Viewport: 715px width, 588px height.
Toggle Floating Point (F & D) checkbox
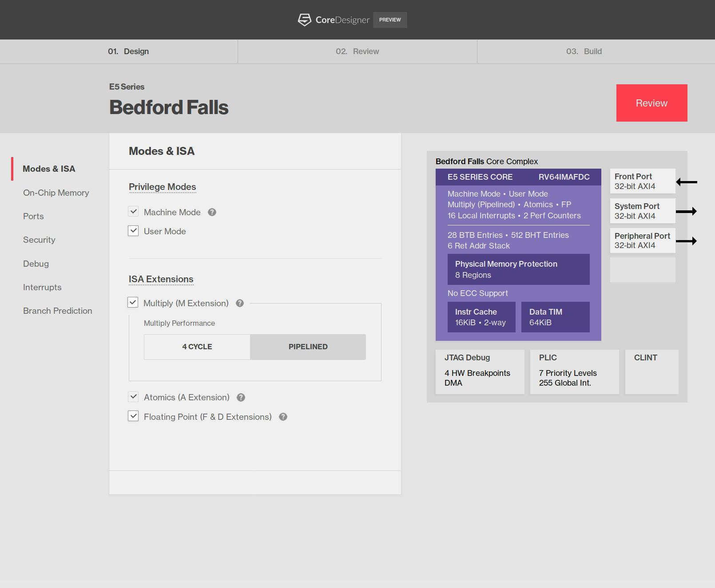(x=133, y=416)
